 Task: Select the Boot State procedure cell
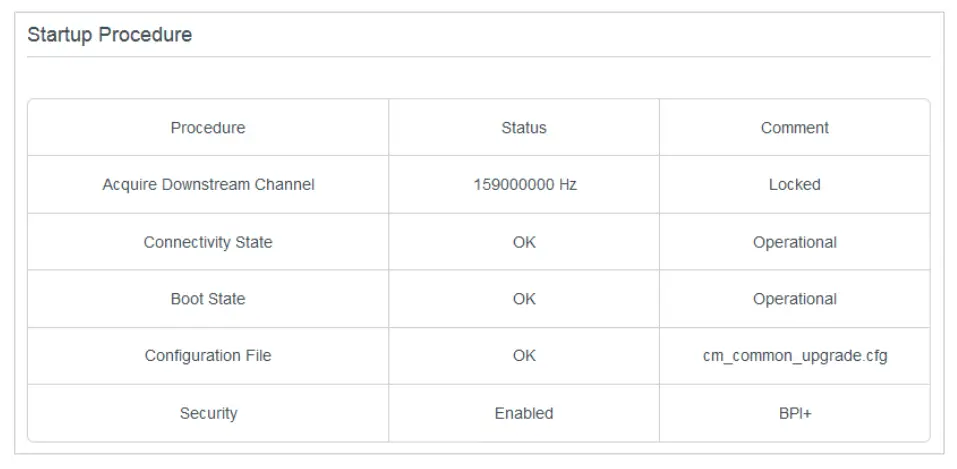click(208, 299)
